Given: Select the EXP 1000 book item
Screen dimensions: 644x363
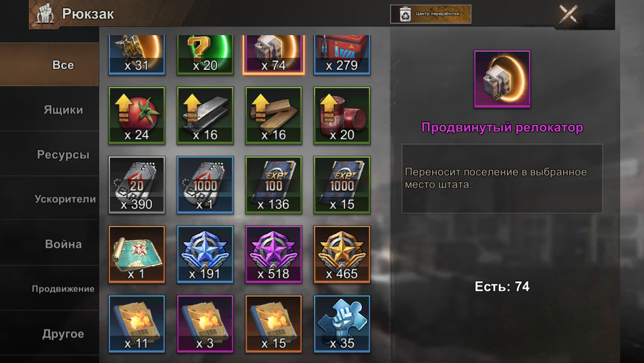Looking at the screenshot, I should (x=342, y=185).
